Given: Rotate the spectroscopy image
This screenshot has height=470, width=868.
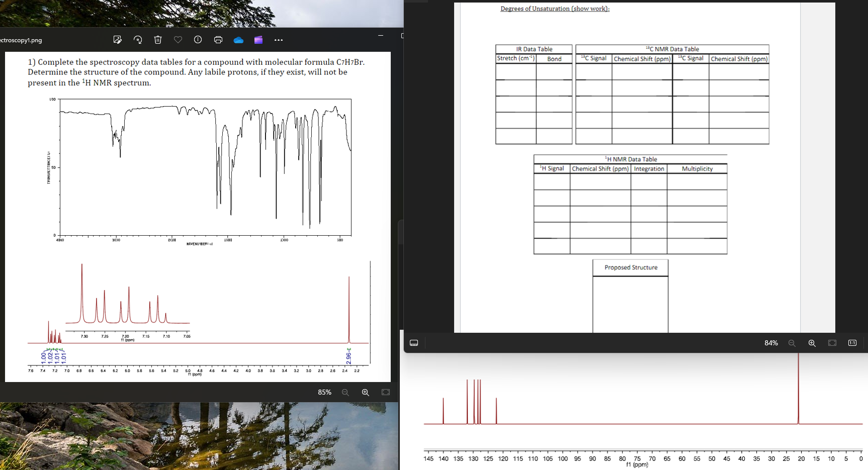Looking at the screenshot, I should click(137, 40).
